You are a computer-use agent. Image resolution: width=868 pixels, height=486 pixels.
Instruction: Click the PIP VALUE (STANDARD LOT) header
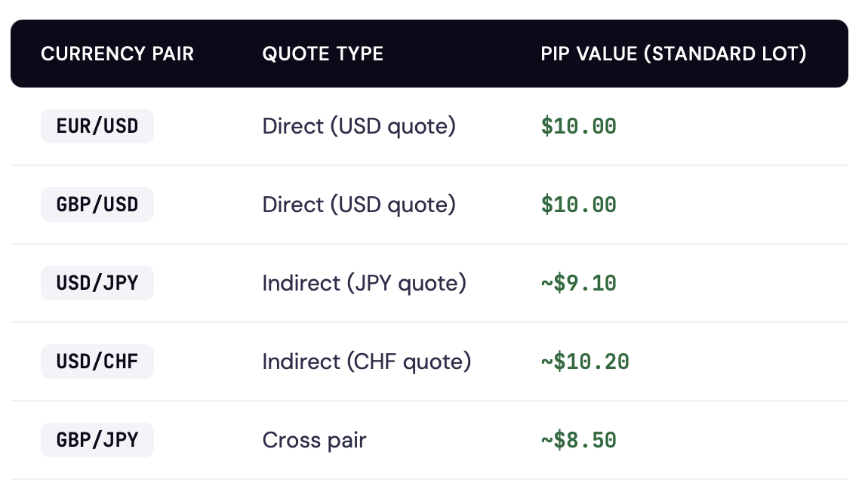[673, 54]
